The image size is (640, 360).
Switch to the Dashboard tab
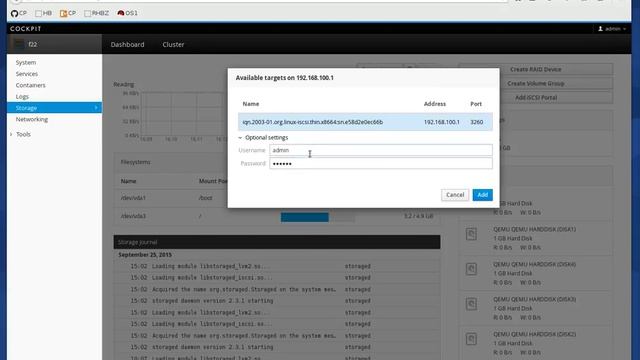point(127,44)
